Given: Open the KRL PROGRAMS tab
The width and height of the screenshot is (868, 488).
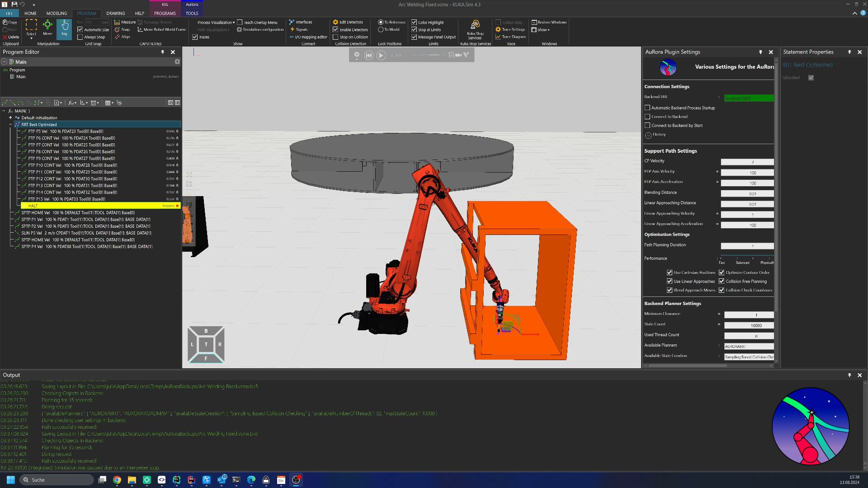Looking at the screenshot, I should click(165, 14).
